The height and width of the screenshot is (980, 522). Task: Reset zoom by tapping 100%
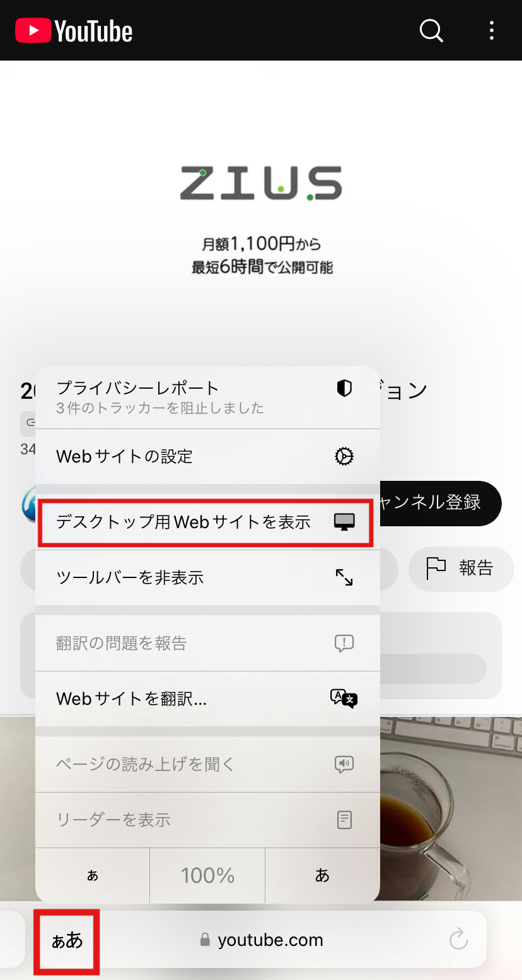pos(207,875)
